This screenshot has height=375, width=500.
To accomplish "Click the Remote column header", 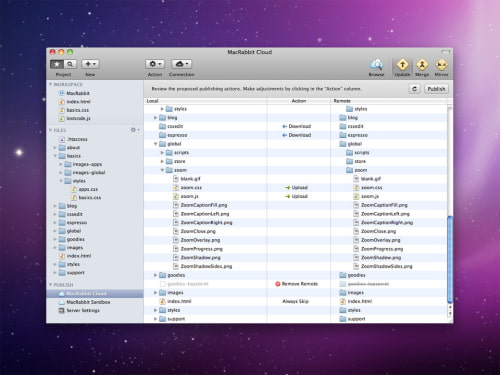I will [x=388, y=101].
